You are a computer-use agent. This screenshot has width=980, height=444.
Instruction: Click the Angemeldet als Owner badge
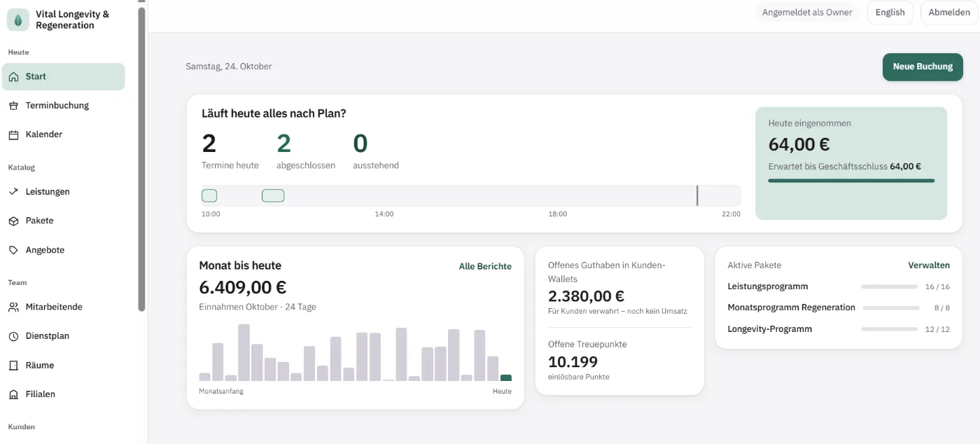[807, 13]
